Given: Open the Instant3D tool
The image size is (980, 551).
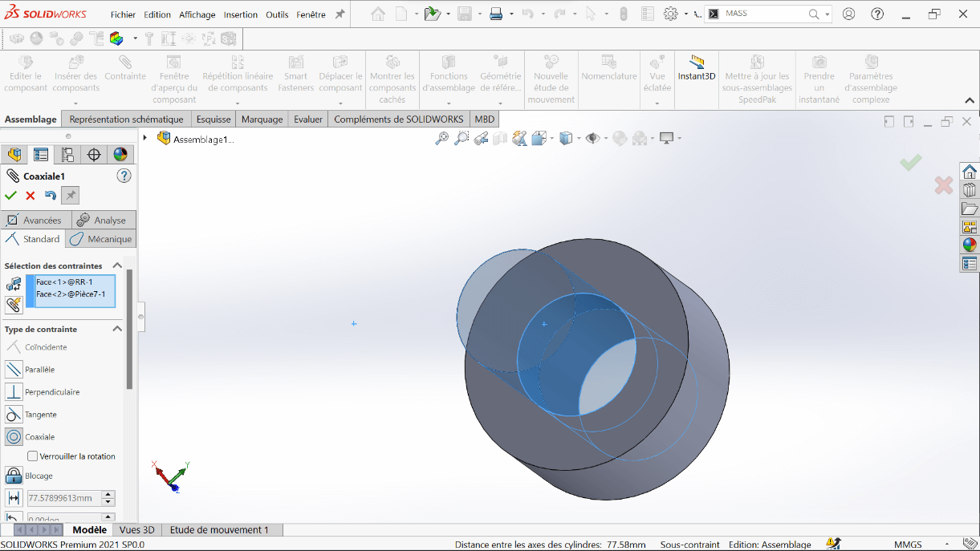Looking at the screenshot, I should 696,69.
